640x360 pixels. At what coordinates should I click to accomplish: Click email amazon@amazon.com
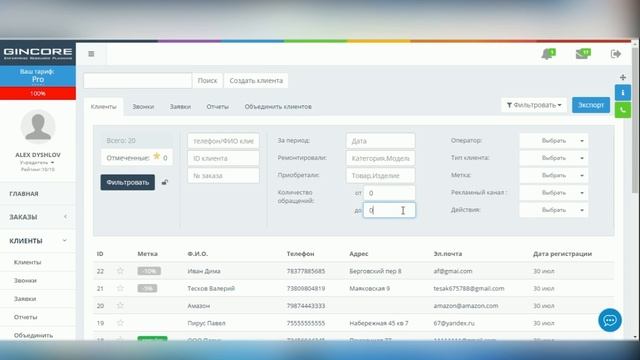pyautogui.click(x=466, y=306)
